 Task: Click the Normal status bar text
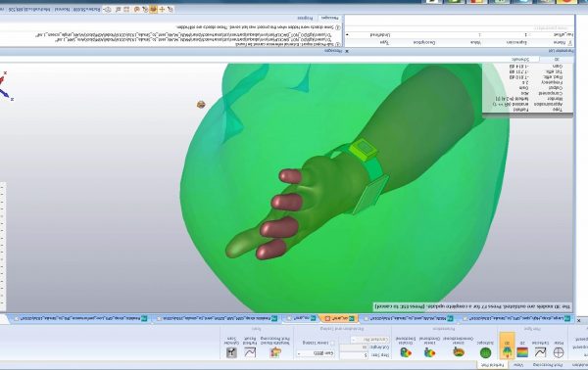coord(62,9)
